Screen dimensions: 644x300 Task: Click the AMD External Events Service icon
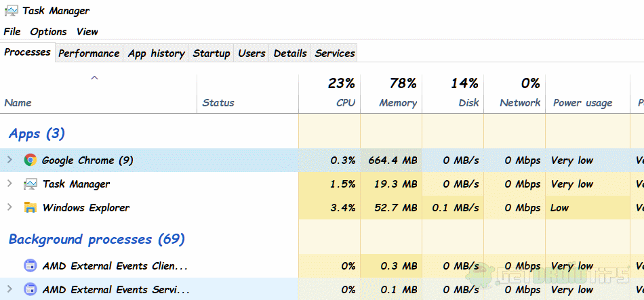click(x=30, y=290)
